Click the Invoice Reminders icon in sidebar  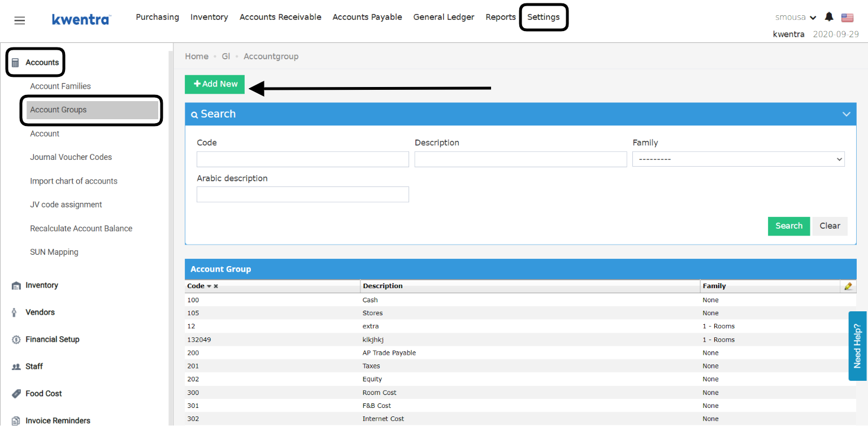16,421
